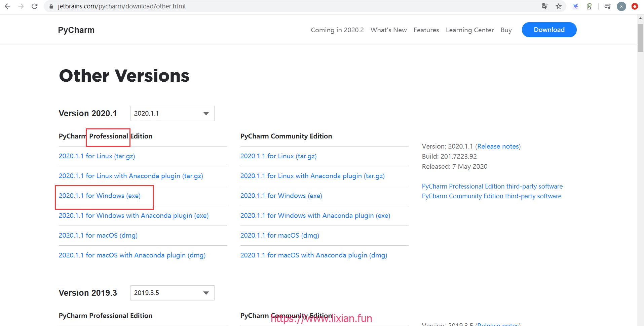Click the page vertical scrollbar thumb

640,37
